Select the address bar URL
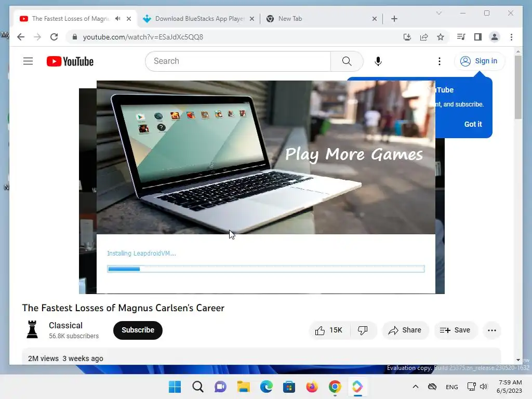This screenshot has width=532, height=399. (143, 37)
